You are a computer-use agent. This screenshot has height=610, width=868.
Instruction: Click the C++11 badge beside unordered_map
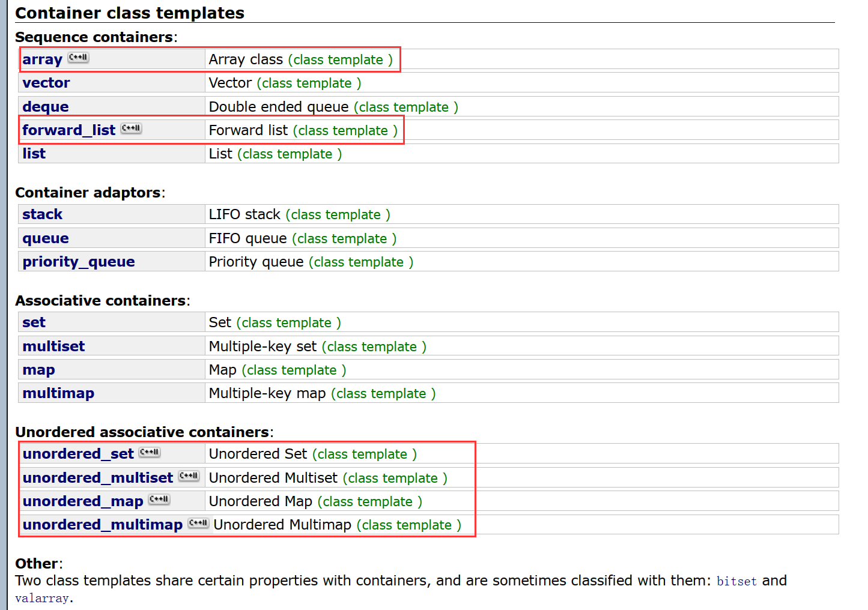pyautogui.click(x=159, y=500)
